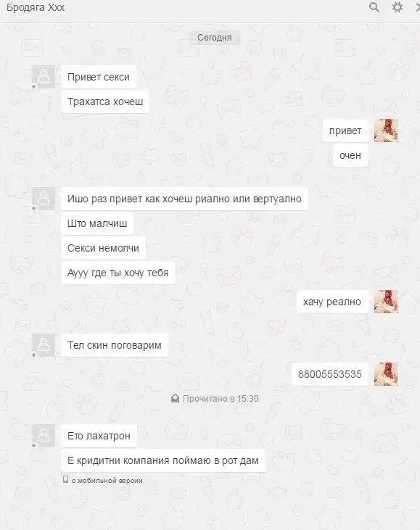
Task: Select the "Трахатса хочеш" message bubble
Action: [x=105, y=102]
